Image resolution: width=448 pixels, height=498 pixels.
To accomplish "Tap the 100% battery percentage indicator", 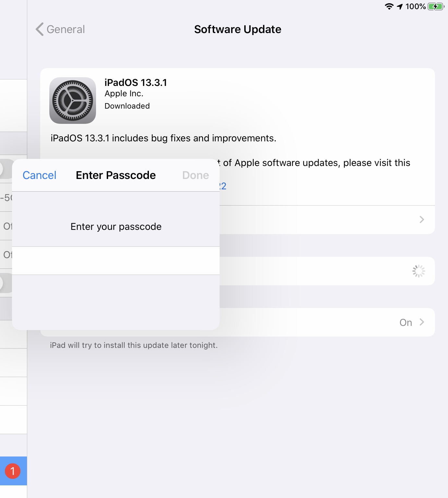I will coord(416,6).
